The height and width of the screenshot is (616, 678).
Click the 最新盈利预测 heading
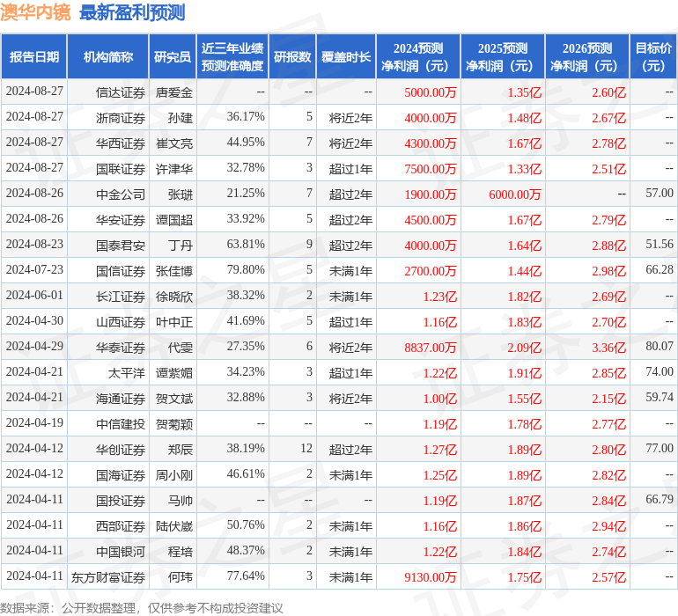pos(132,12)
